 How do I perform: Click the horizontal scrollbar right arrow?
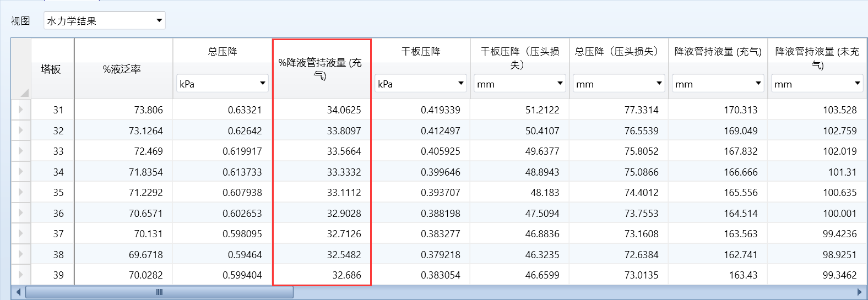click(x=859, y=292)
